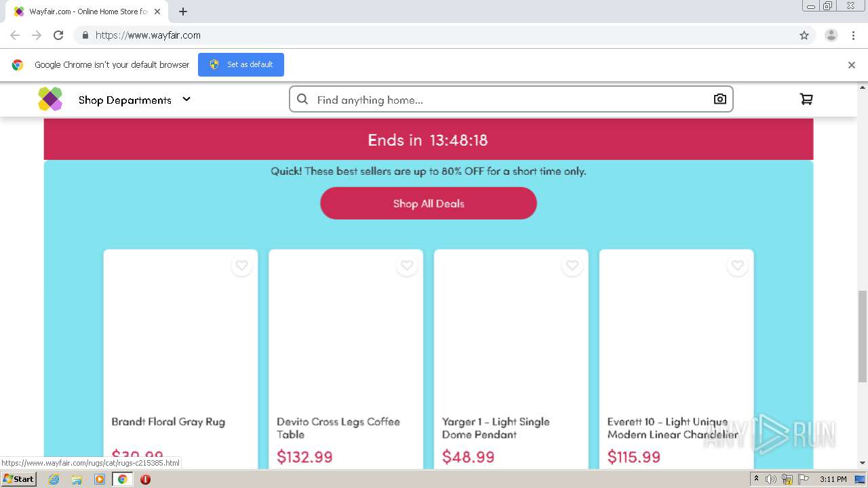This screenshot has width=868, height=488.
Task: Dismiss the default browser notification bar
Action: (x=852, y=65)
